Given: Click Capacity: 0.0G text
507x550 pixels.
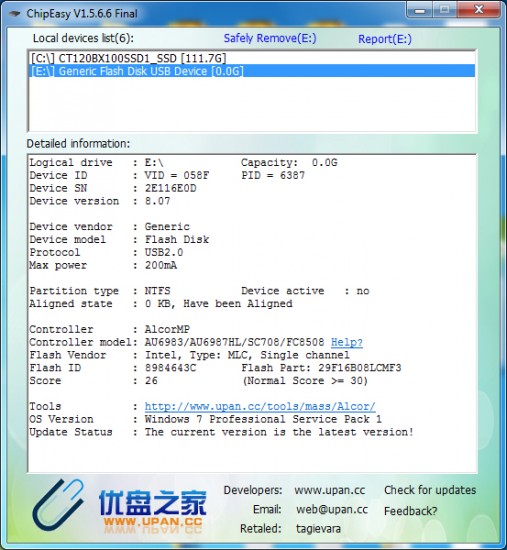Looking at the screenshot, I should click(x=289, y=163).
